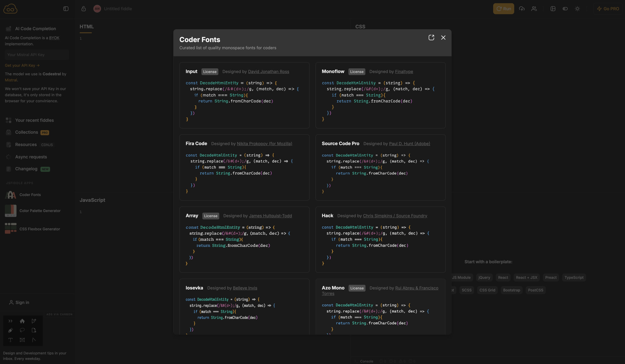Image resolution: width=625 pixels, height=364 pixels.
Task: Open CSS Flexbox Generator app icon
Action: coord(11,228)
